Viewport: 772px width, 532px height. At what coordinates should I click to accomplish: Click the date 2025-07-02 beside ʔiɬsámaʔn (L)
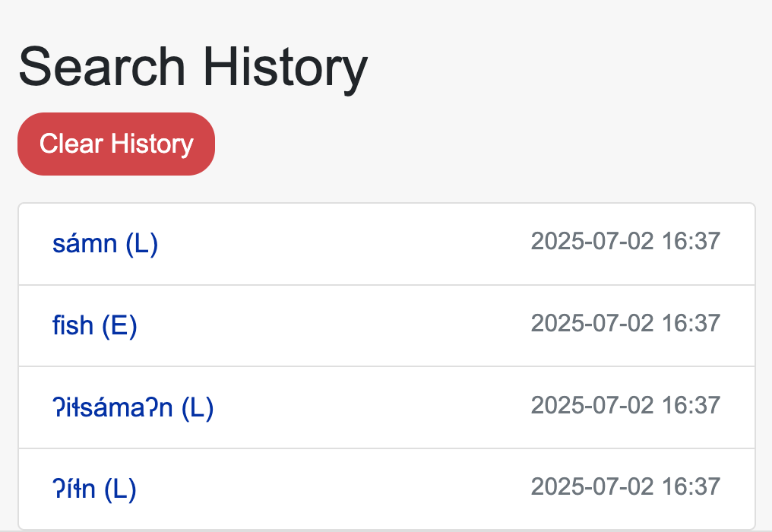click(592, 405)
